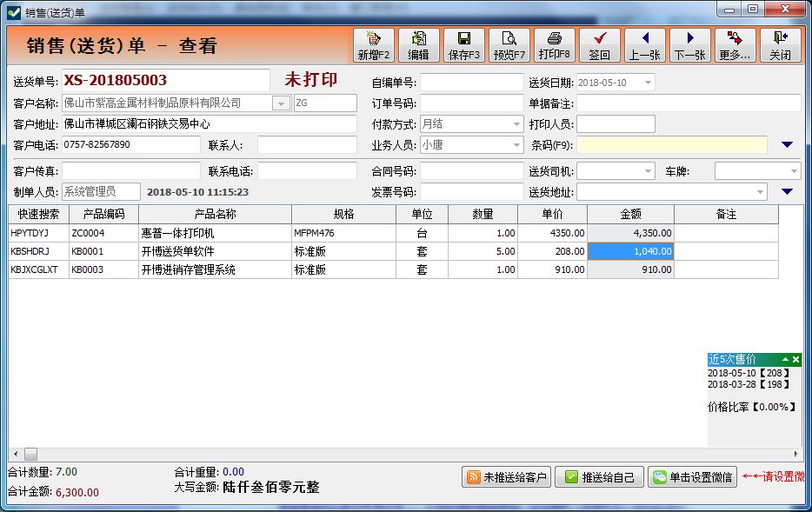The width and height of the screenshot is (812, 512).
Task: Select the 开博送货单软件 cell
Action: click(215, 251)
